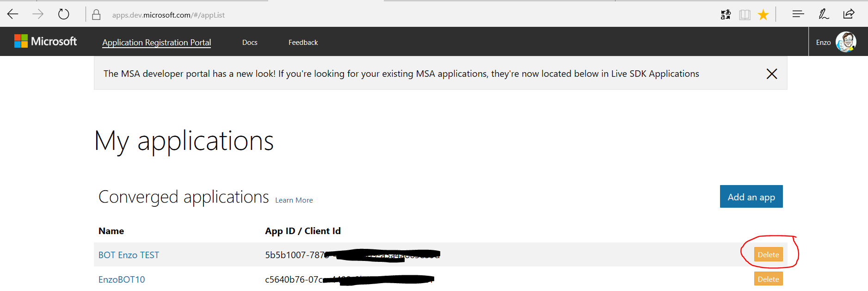Open Application Registration Portal menu item
The width and height of the screenshot is (868, 291).
pos(156,43)
